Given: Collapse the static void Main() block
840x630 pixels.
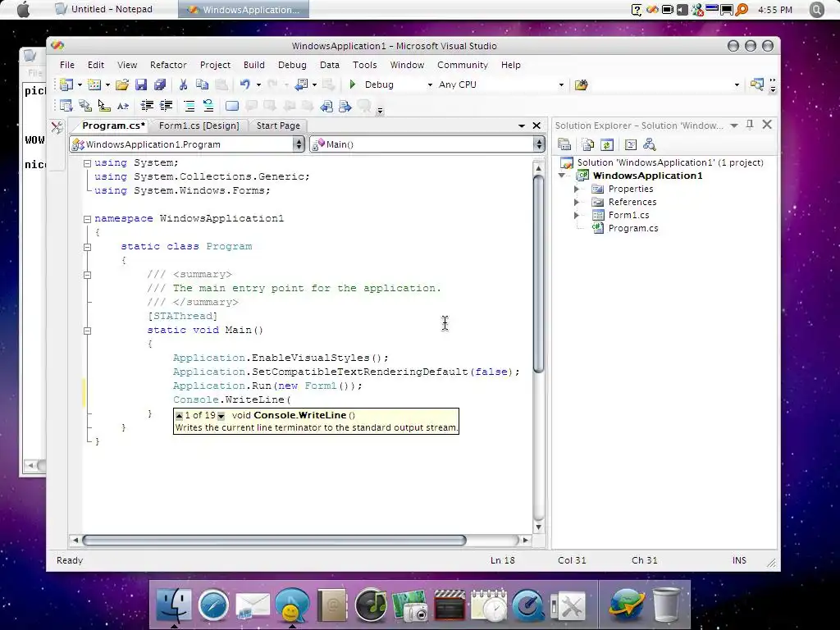Looking at the screenshot, I should coord(87,331).
